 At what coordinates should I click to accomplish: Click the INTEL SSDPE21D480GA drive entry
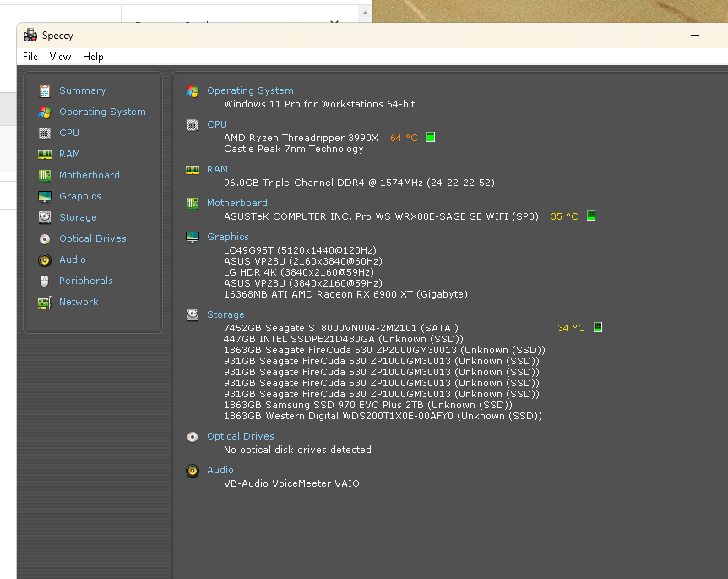coord(344,339)
